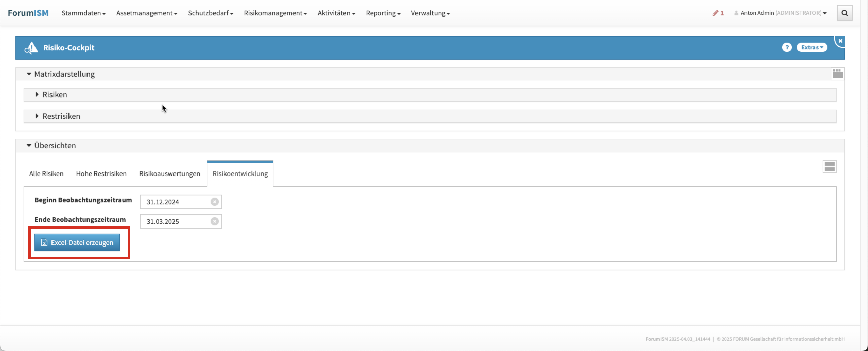Image resolution: width=868 pixels, height=351 pixels.
Task: Switch to the Hohe Restrisiken tab
Action: (101, 174)
